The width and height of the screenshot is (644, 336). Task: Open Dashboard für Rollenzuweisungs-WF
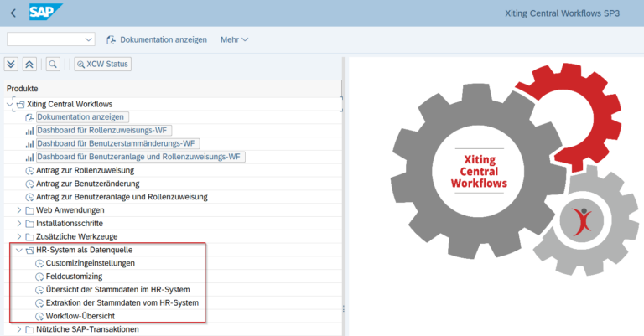tap(104, 131)
